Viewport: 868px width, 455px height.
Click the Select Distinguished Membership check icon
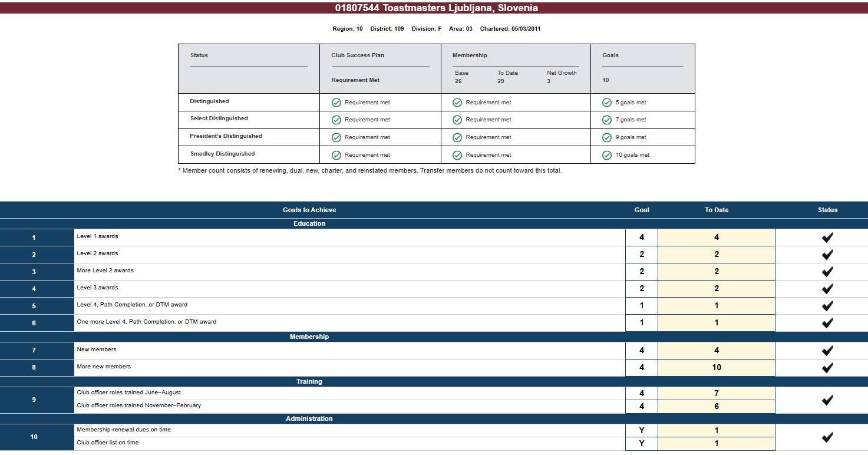click(x=457, y=120)
